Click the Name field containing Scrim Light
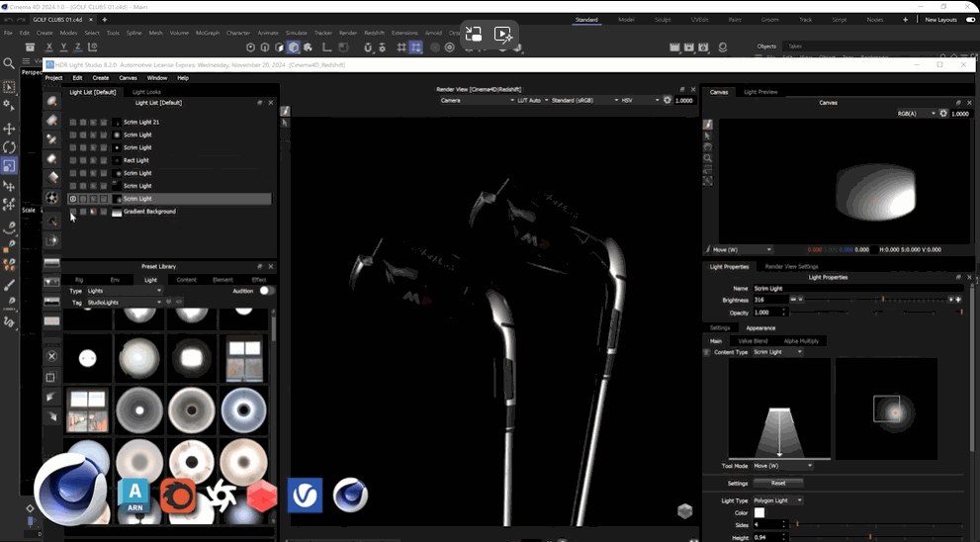Screen dimensions: 980x542 [858, 289]
